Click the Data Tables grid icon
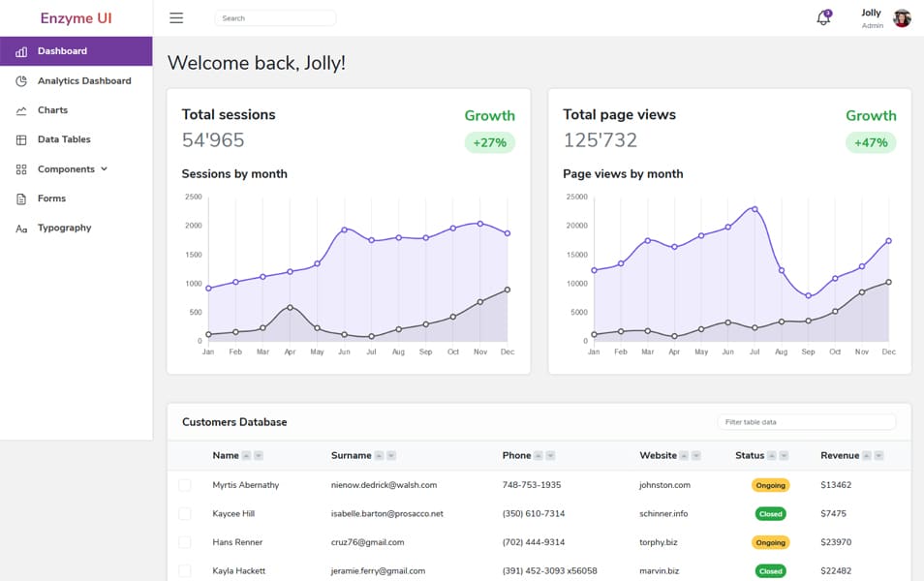This screenshot has width=924, height=581. tap(21, 140)
